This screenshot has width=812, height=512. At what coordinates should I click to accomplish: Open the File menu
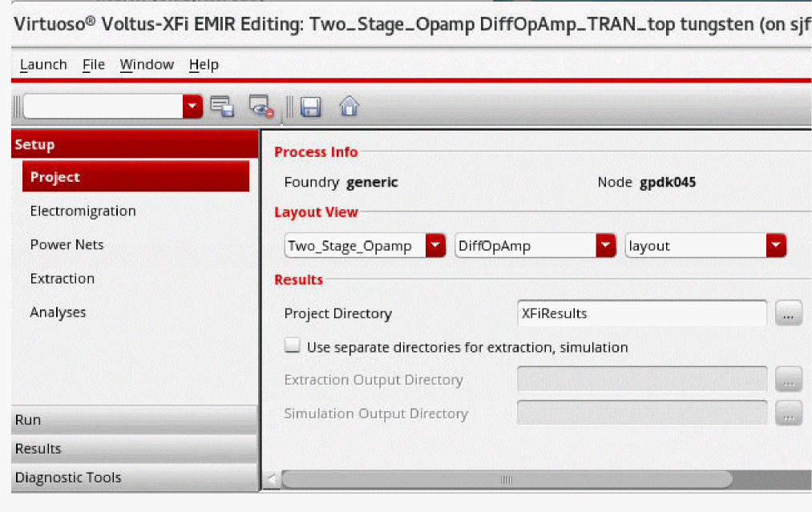tap(94, 65)
